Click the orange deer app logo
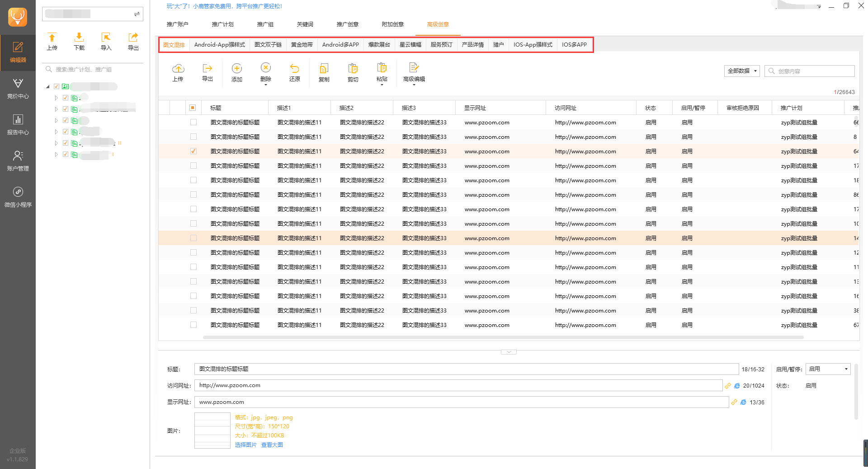The width and height of the screenshot is (868, 469). click(x=18, y=17)
